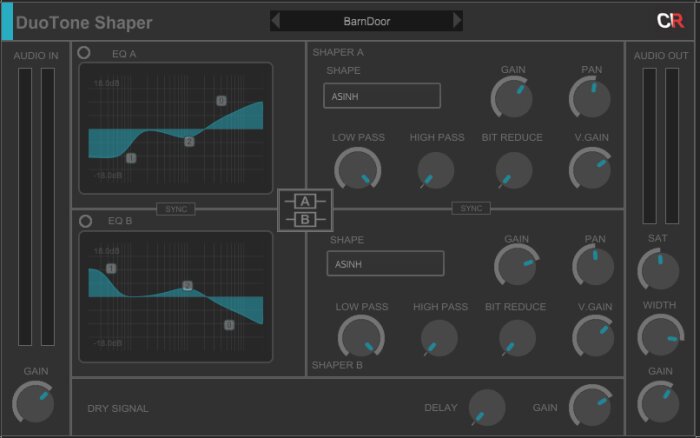Click the Audio Out GAIN knob
Screen dimensions: 700x438
(x=659, y=403)
